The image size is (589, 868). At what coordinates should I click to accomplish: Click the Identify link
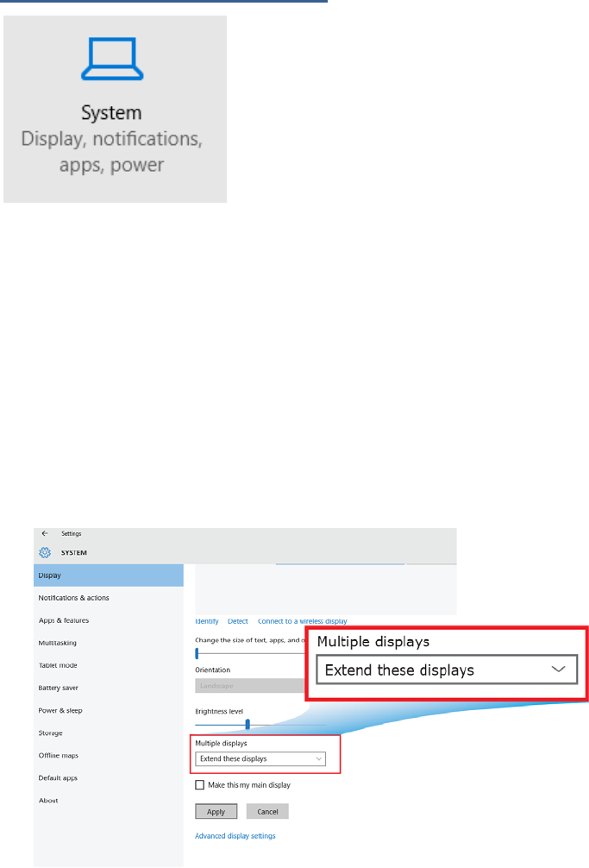(x=207, y=621)
